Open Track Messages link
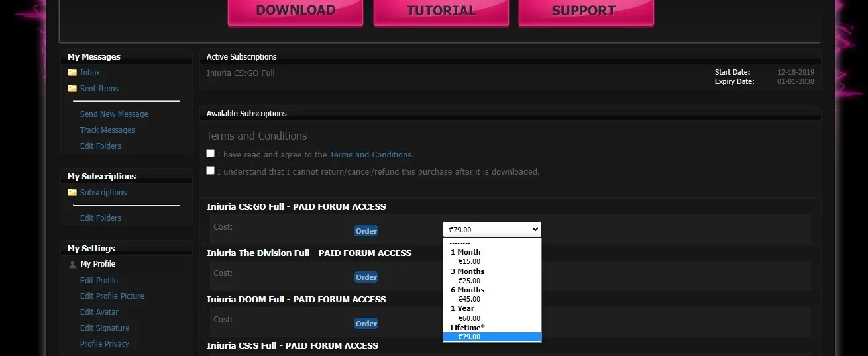The image size is (868, 356). point(107,130)
